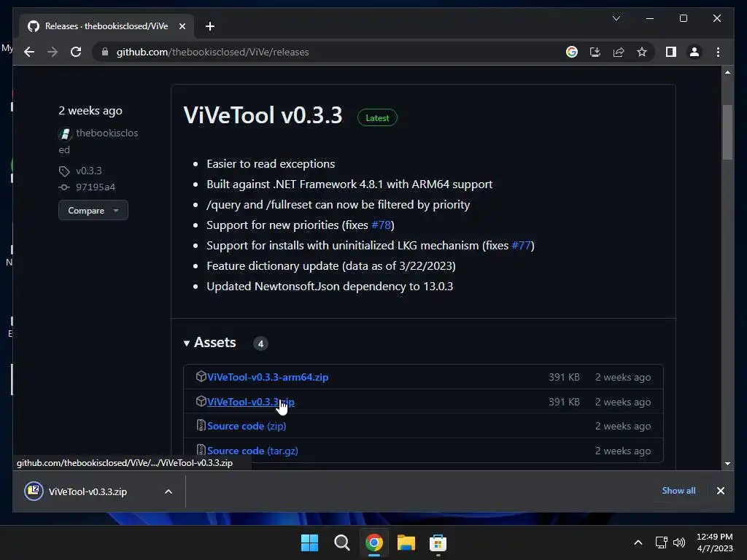
Task: Open thebookisclosed profile link
Action: click(98, 141)
